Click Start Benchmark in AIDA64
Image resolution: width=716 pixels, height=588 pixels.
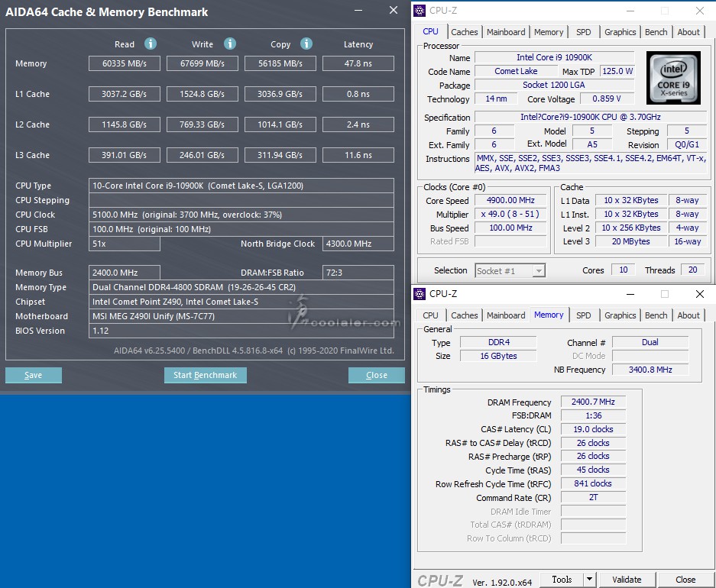click(205, 375)
